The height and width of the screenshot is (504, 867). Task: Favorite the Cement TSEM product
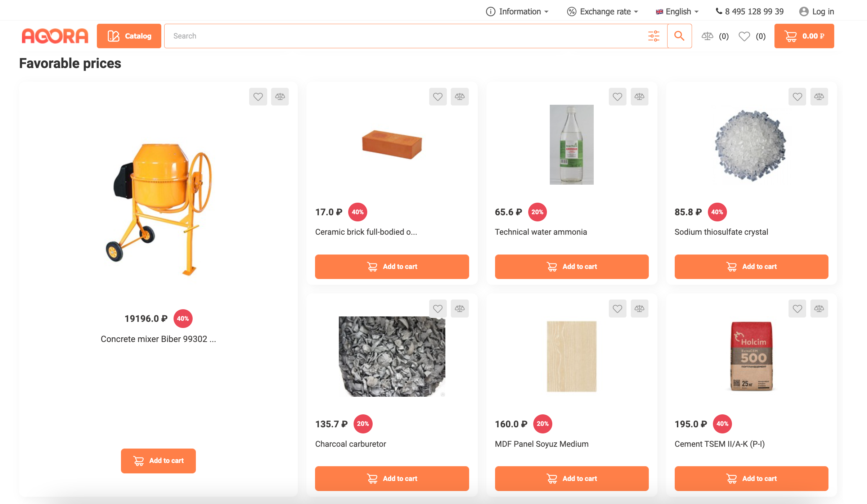(797, 309)
